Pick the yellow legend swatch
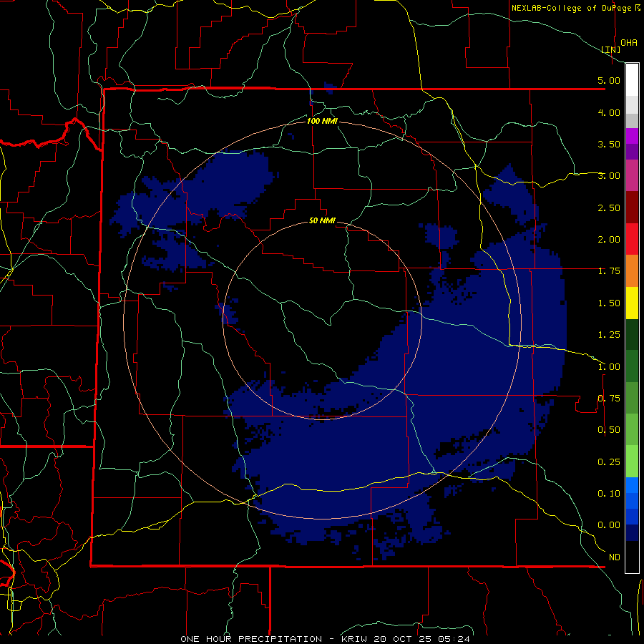 (x=632, y=303)
